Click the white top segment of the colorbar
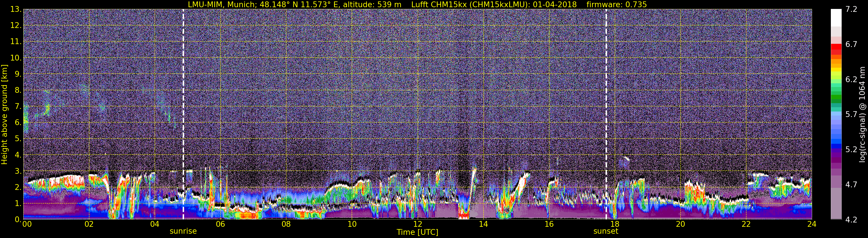The width and height of the screenshot is (868, 238). pos(836,18)
